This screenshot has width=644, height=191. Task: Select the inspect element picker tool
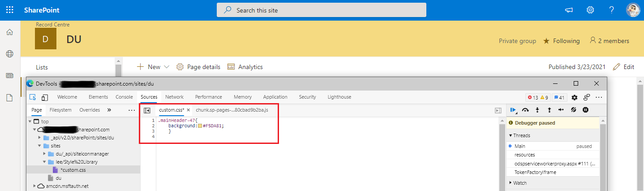pyautogui.click(x=33, y=97)
